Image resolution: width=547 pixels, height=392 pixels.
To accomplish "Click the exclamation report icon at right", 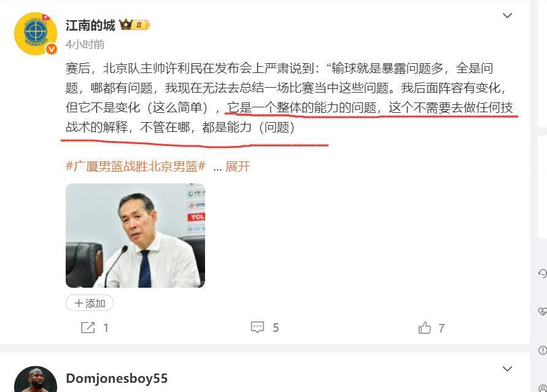I will 543,350.
